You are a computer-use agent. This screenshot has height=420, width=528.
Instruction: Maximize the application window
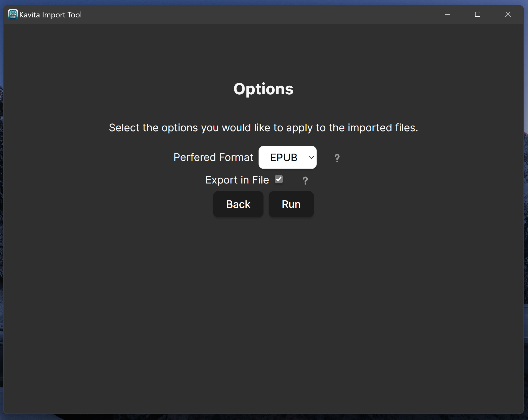tap(478, 14)
